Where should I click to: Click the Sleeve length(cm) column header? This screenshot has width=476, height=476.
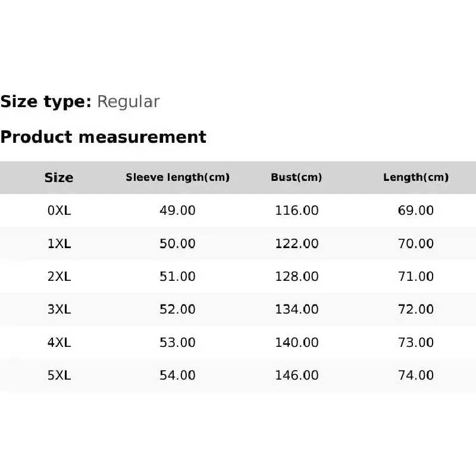(x=177, y=177)
